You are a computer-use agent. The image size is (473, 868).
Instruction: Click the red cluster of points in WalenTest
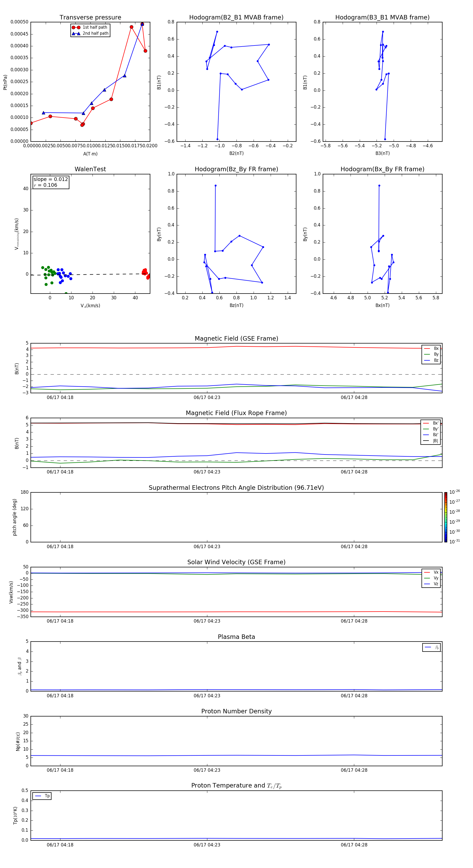click(x=146, y=273)
